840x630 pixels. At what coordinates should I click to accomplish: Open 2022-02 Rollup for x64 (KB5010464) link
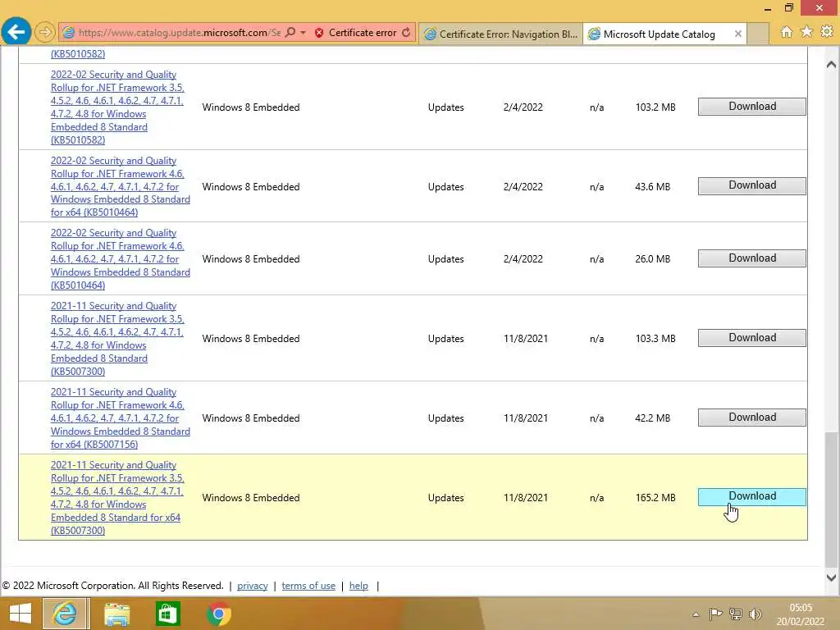pyautogui.click(x=120, y=186)
